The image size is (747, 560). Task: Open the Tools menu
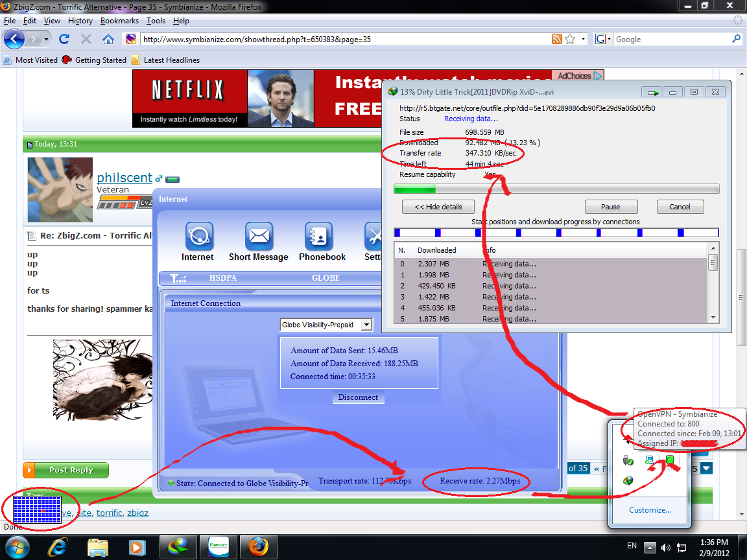coord(156,21)
